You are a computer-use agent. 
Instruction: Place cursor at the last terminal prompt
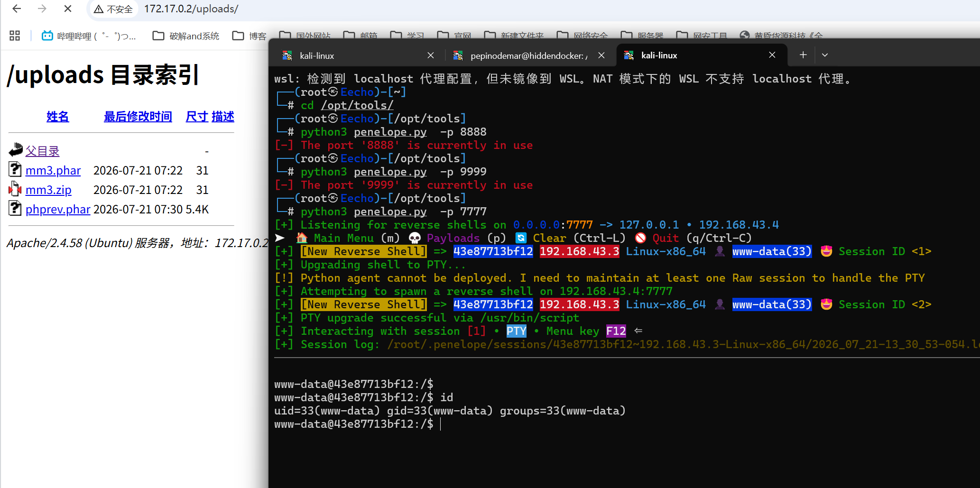pyautogui.click(x=440, y=424)
